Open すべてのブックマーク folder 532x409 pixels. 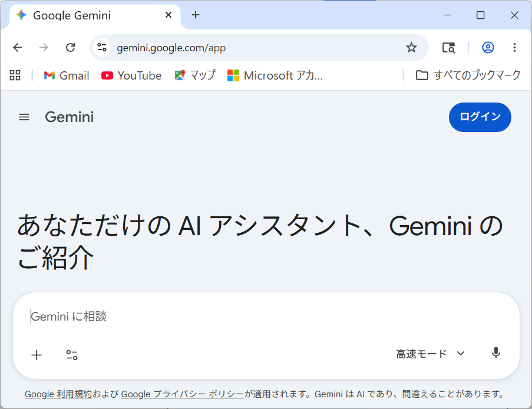468,75
